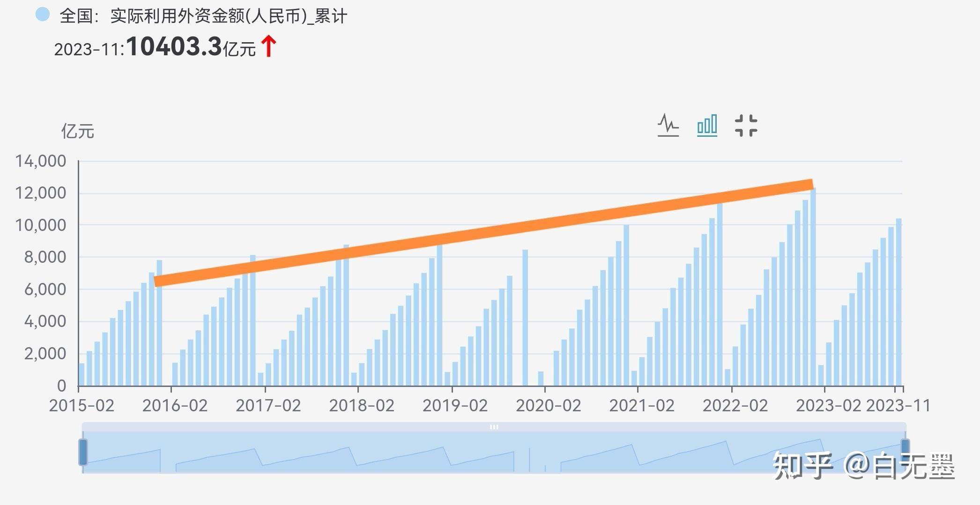
Task: Click the x-axis label 2022-02
Action: [x=735, y=406]
